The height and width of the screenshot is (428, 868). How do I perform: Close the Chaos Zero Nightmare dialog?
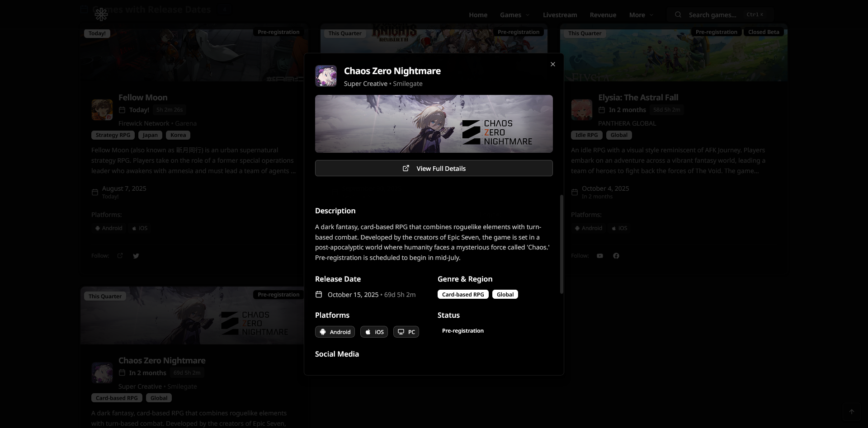click(552, 64)
